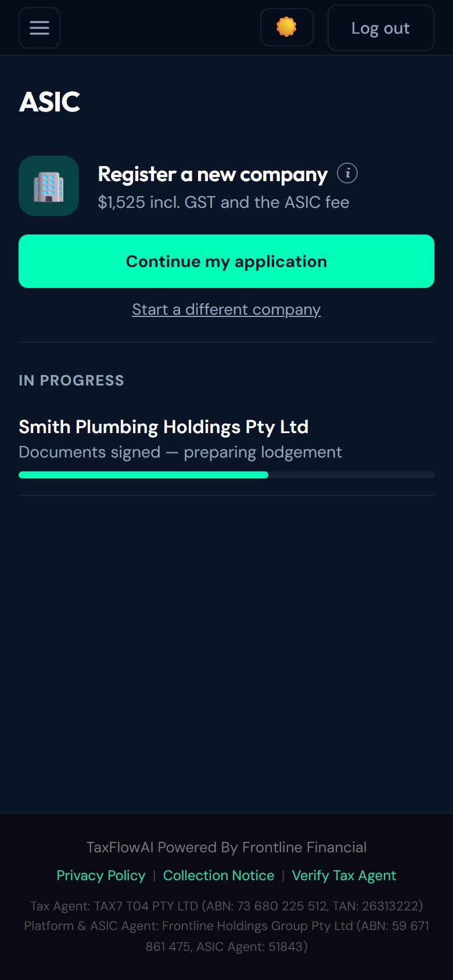Continue my application button
Screen dimensions: 453x980
pyautogui.click(x=227, y=261)
